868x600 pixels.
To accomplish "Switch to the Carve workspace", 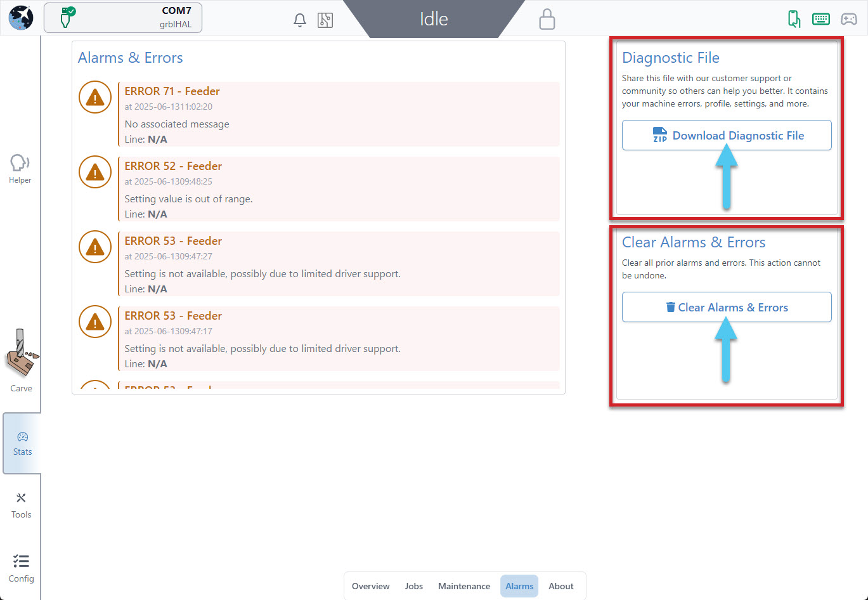I will pos(21,362).
